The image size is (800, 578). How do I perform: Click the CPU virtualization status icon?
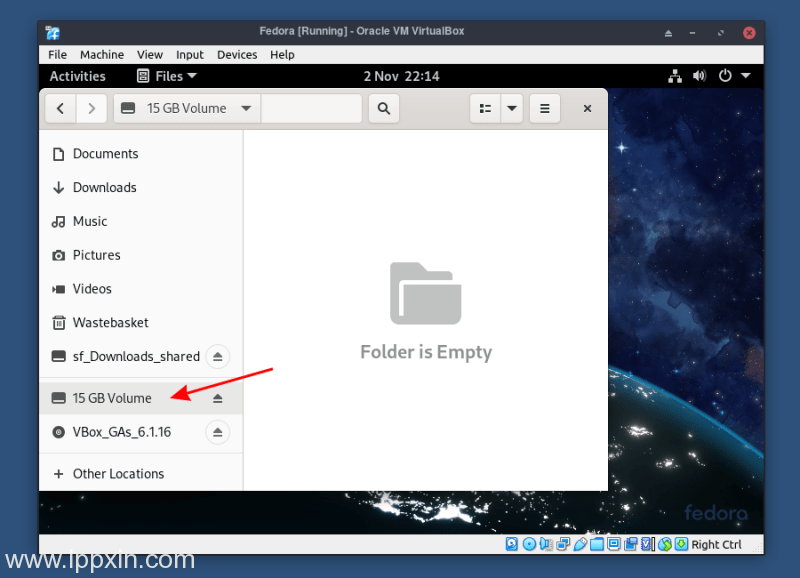(647, 544)
